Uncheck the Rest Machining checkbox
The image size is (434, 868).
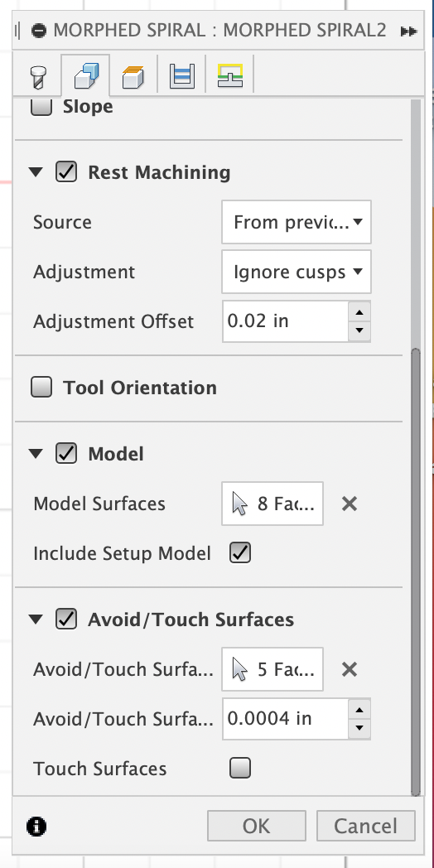(66, 172)
